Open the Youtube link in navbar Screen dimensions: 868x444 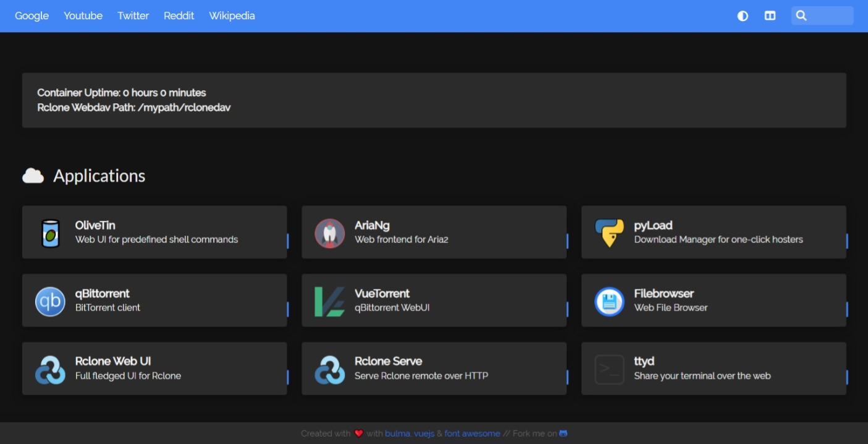(x=83, y=15)
